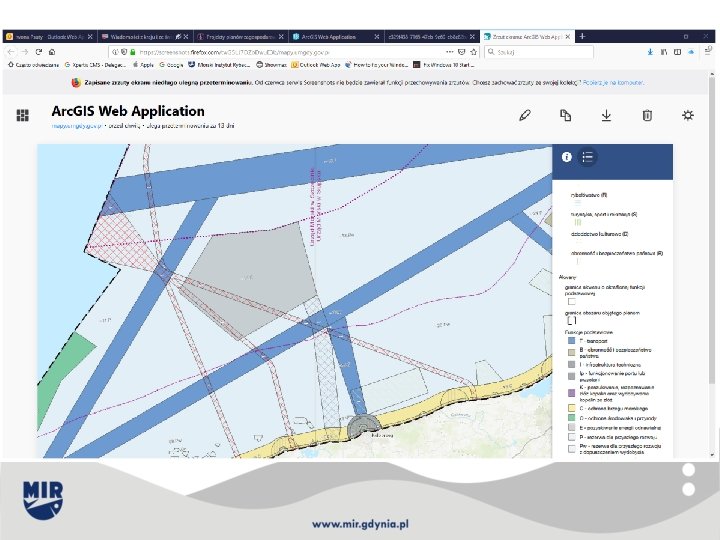Click the dziedzictwo kulturowe legend label
720x540 pixels.
pos(599,234)
